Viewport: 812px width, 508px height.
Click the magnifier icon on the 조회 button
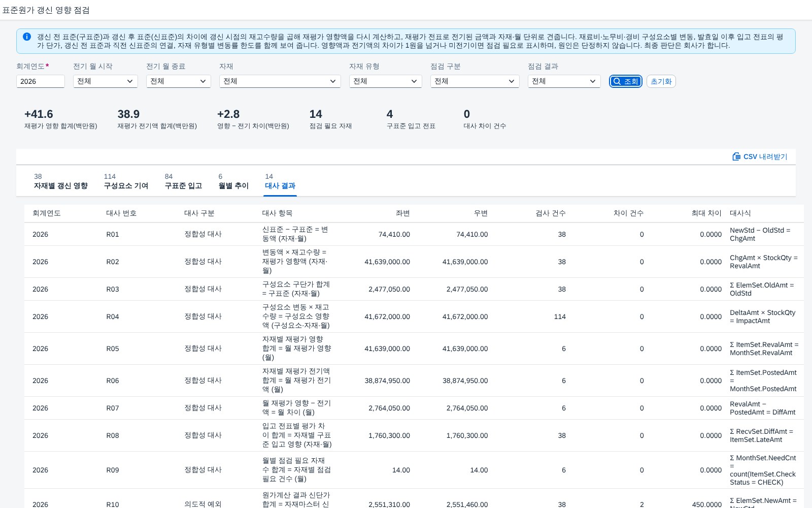617,81
